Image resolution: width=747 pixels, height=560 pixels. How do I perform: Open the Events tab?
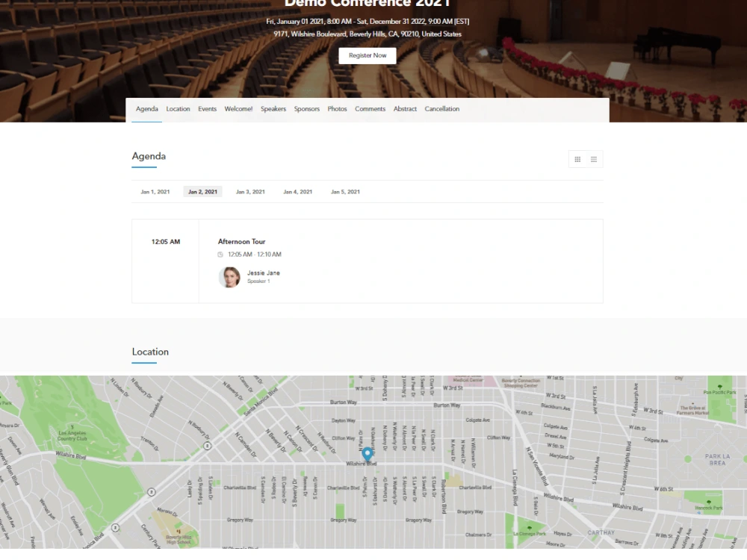[207, 109]
